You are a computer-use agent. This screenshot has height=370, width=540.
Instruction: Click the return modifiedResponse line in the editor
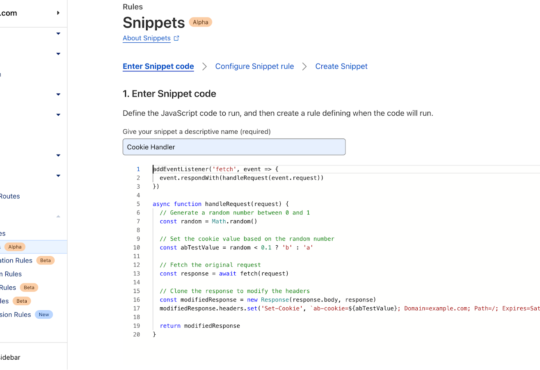tap(200, 326)
